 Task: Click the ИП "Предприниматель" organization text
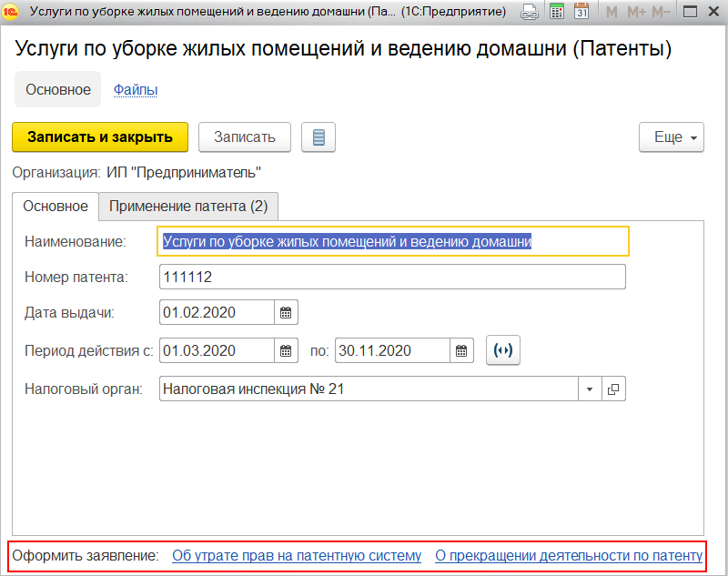(184, 173)
